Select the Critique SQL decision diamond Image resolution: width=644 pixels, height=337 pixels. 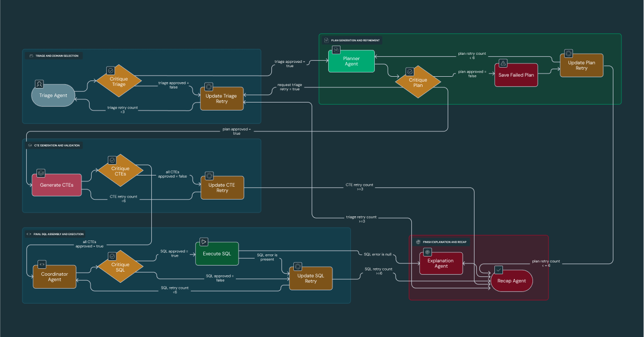pyautogui.click(x=120, y=267)
